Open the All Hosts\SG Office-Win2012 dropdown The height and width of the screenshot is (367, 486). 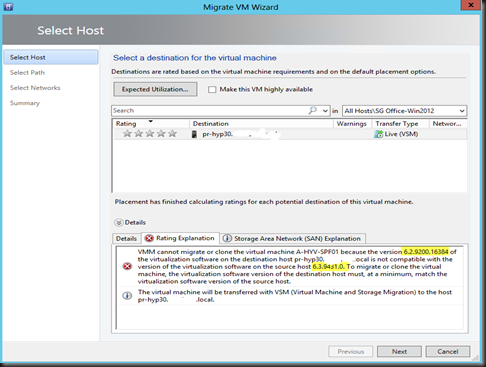[405, 111]
